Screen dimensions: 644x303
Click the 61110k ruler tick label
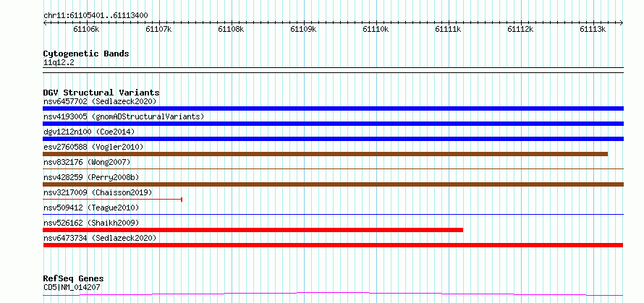tap(376, 29)
